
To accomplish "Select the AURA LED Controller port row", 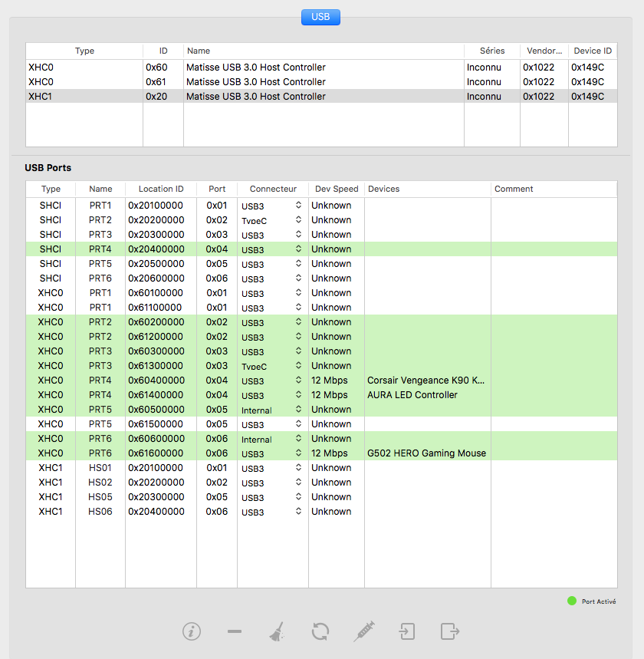I will [412, 395].
